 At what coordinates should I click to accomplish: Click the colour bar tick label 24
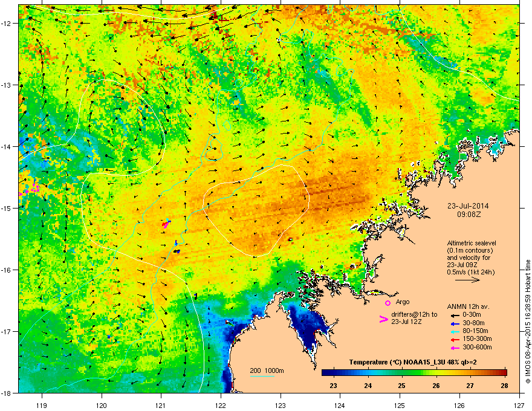(x=368, y=386)
